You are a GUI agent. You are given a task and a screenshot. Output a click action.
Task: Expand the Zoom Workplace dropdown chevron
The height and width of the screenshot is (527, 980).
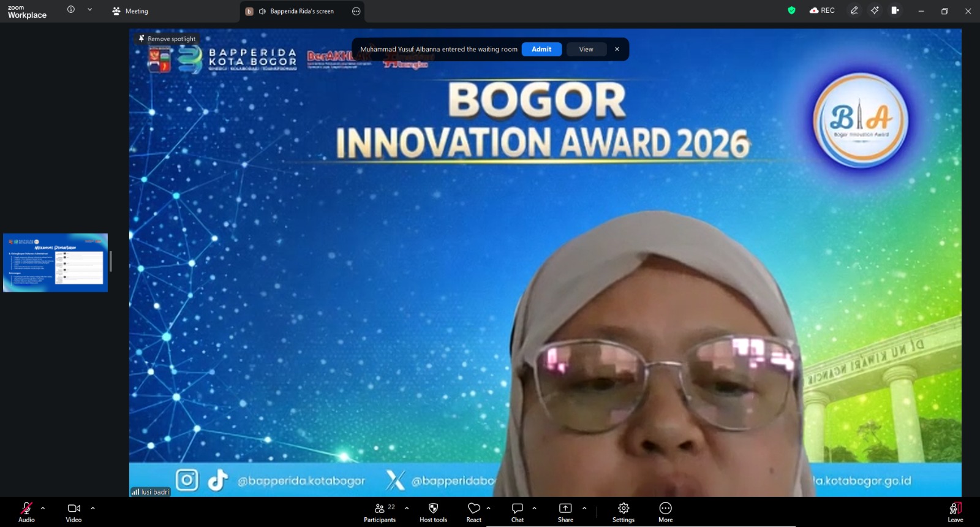tap(90, 9)
